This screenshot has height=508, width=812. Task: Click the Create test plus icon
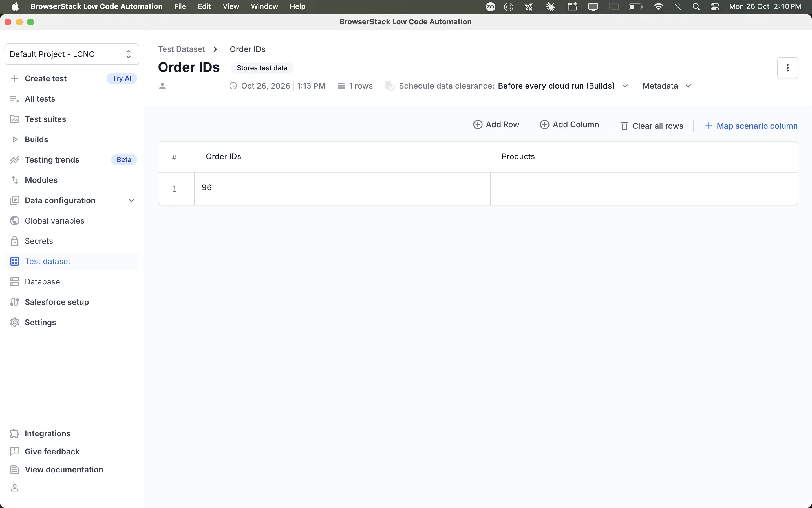(x=14, y=79)
